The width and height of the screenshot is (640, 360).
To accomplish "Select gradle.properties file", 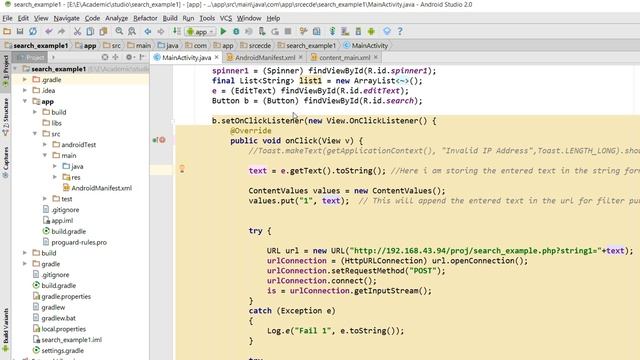I will point(62,297).
